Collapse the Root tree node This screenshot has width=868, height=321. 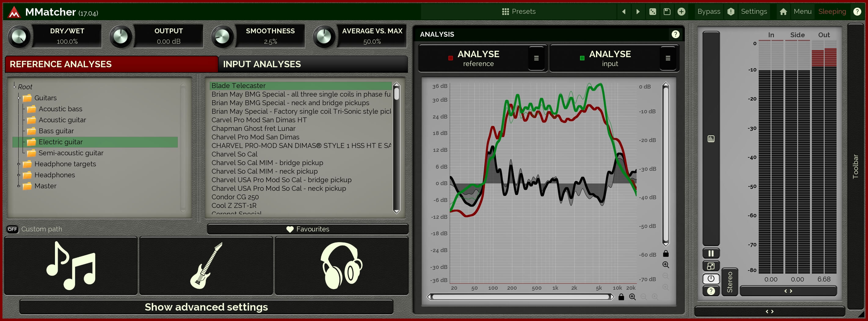click(14, 87)
